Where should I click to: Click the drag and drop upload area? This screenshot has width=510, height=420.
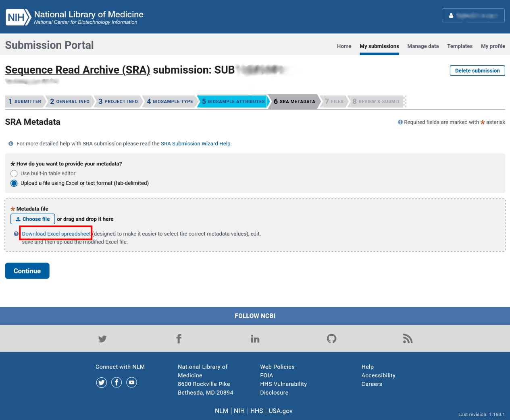click(x=85, y=219)
